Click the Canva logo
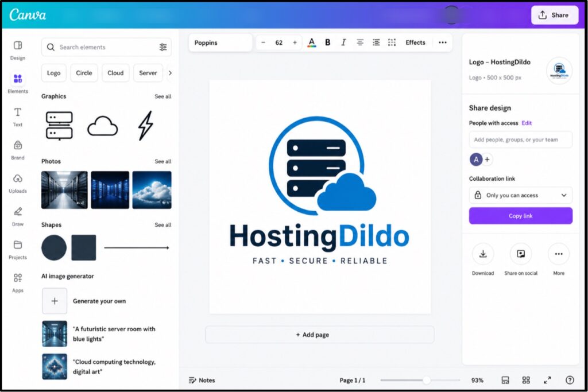 [x=28, y=15]
